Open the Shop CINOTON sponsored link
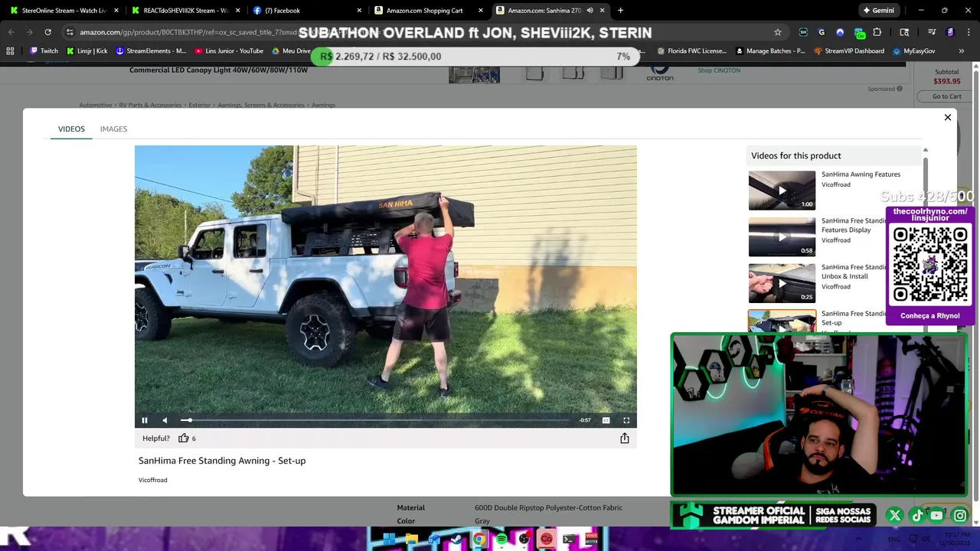This screenshot has height=551, width=980. [719, 70]
